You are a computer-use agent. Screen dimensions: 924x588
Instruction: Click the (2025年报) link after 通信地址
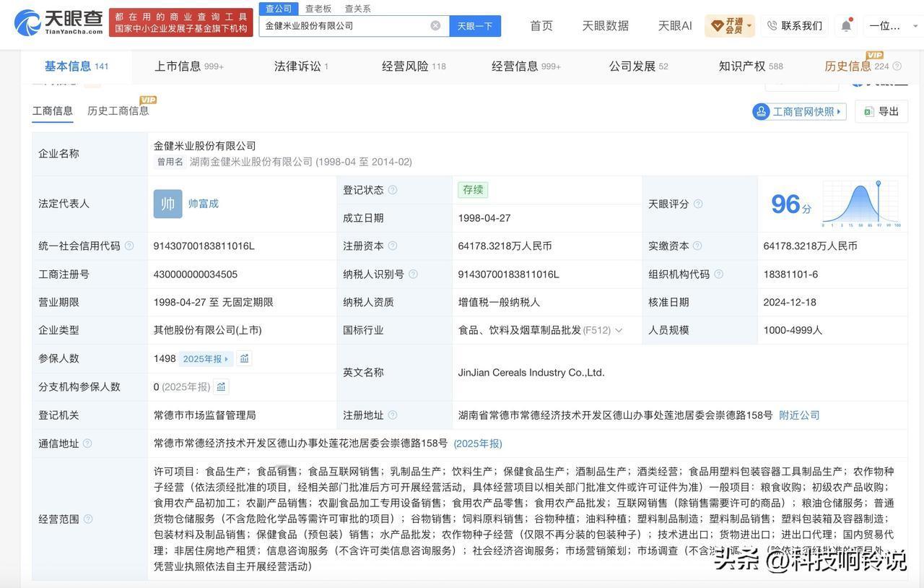[x=478, y=444]
